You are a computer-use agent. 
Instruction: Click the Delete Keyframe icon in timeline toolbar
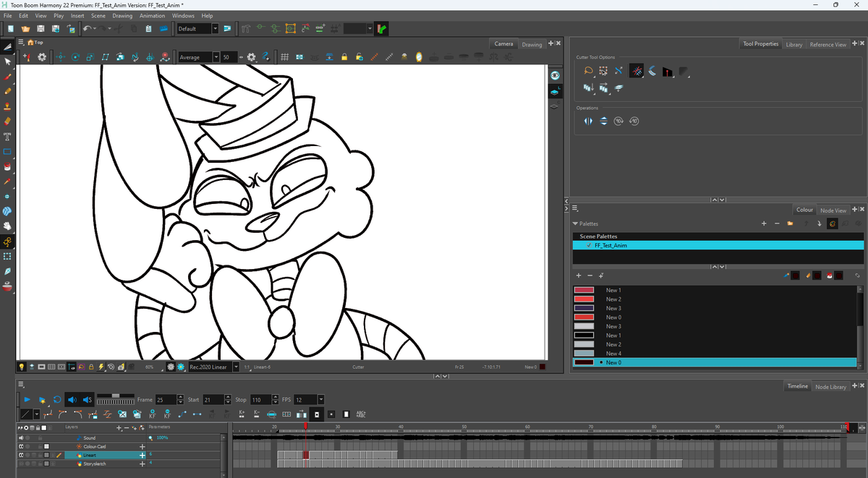[167, 414]
